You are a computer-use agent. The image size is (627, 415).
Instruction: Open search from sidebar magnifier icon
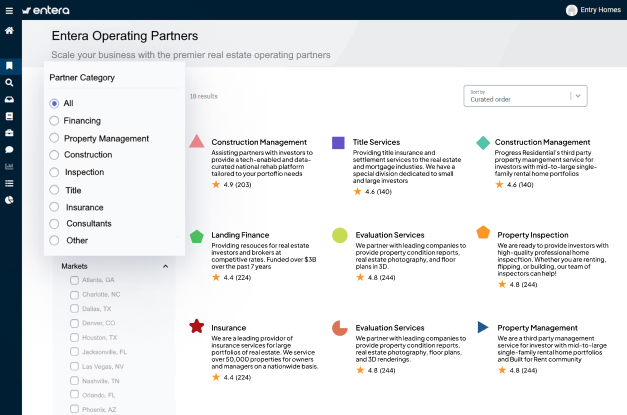tap(9, 83)
